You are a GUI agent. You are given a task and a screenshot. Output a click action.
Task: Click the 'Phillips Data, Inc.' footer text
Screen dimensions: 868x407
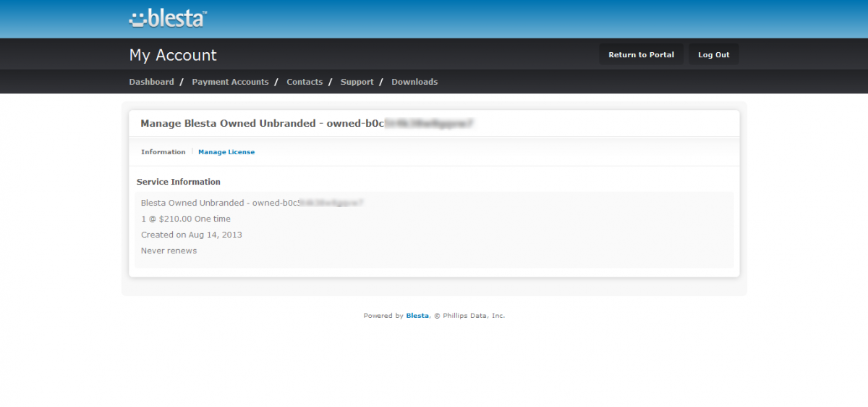[473, 316]
